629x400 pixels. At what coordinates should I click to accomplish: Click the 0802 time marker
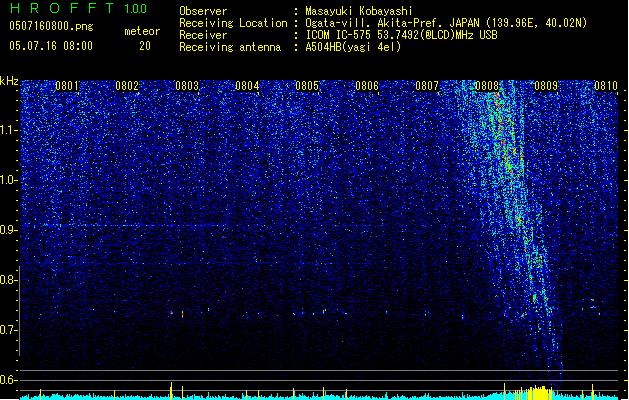[127, 86]
